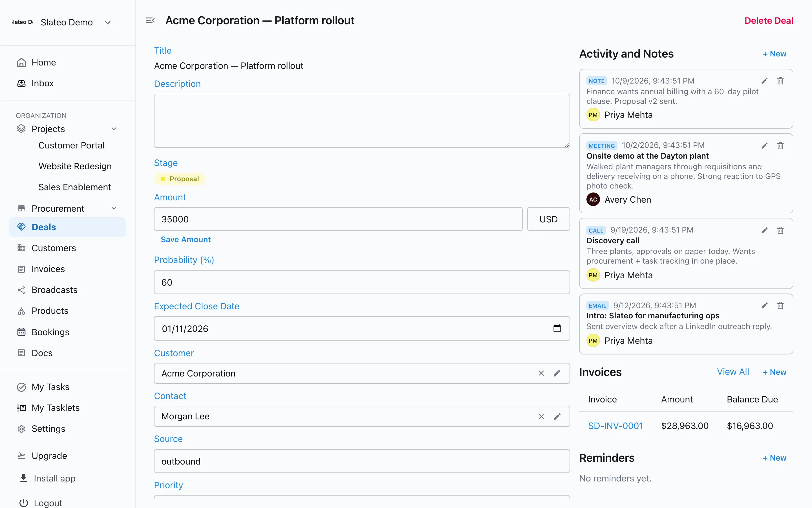Click the Avery Chen avatar
Image resolution: width=812 pixels, height=508 pixels.
click(593, 200)
